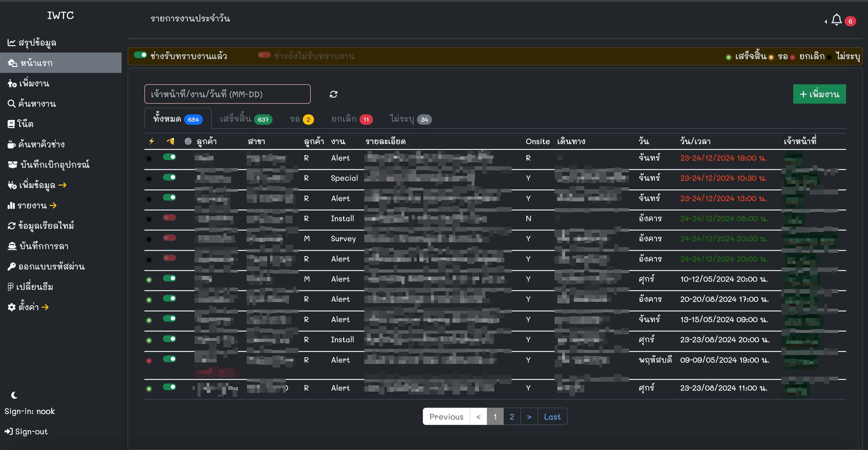The image size is (868, 450).
Task: Go to page 2 in pagination
Action: point(512,416)
